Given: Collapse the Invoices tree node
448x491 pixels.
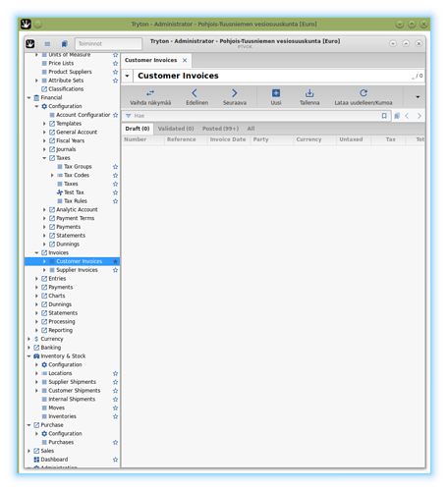Looking at the screenshot, I should 36,252.
